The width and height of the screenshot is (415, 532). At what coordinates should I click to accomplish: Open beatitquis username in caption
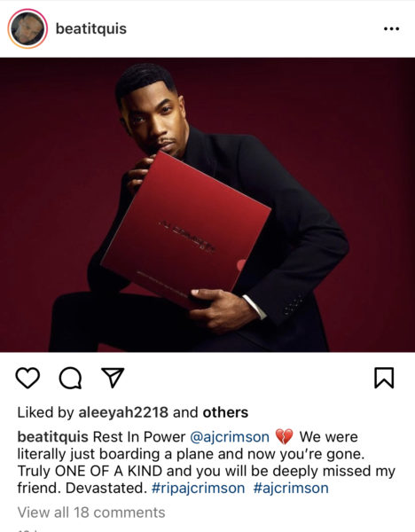tap(52, 437)
